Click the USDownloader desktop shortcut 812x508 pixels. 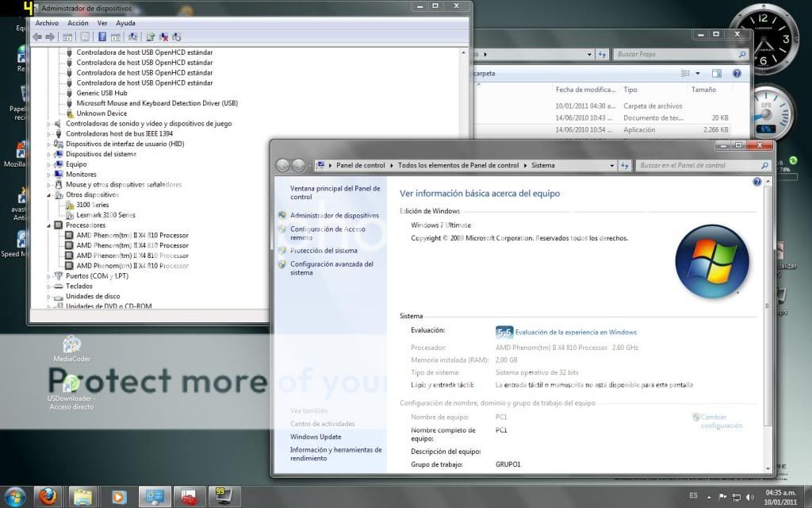[x=71, y=393]
